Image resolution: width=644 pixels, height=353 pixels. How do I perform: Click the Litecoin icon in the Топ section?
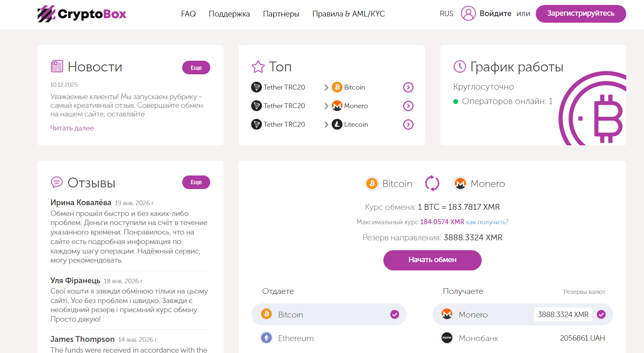pyautogui.click(x=337, y=124)
